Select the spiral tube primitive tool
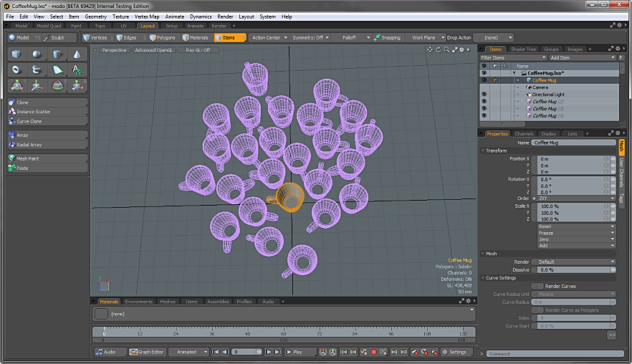632x364 pixels. click(x=37, y=70)
